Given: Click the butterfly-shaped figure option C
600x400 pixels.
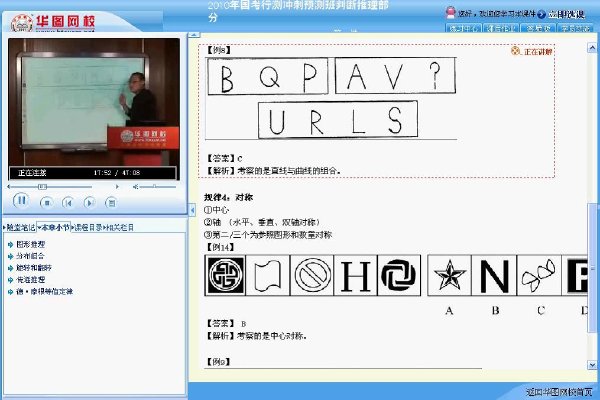Looking at the screenshot, I should click(539, 275).
